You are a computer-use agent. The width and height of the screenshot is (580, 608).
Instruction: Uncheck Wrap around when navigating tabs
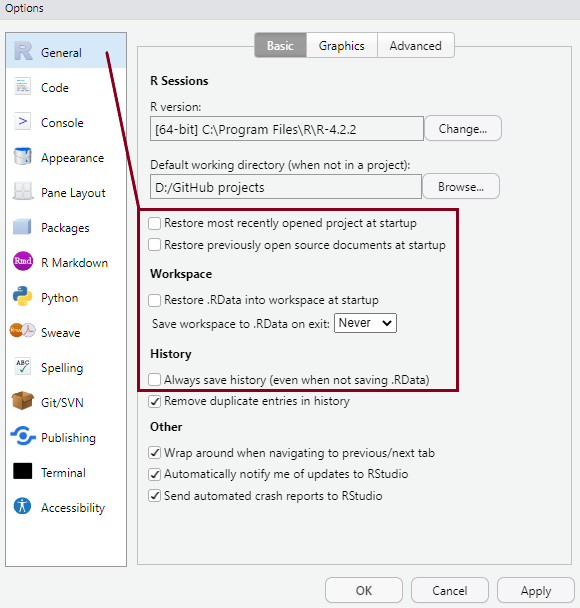click(155, 453)
